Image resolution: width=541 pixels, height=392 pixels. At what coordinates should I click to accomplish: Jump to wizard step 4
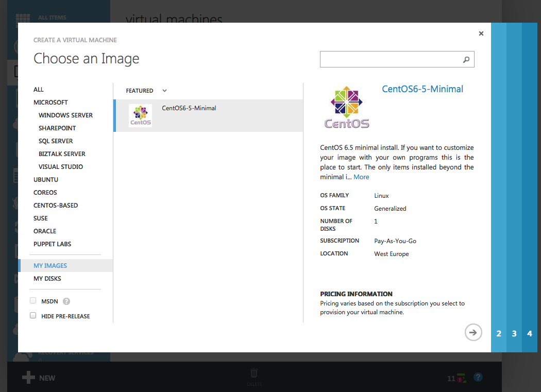(530, 334)
